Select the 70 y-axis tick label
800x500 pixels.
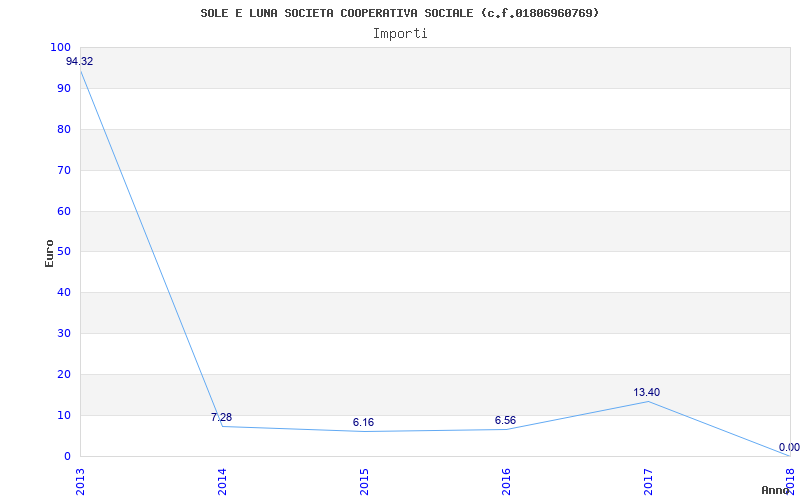pyautogui.click(x=63, y=170)
